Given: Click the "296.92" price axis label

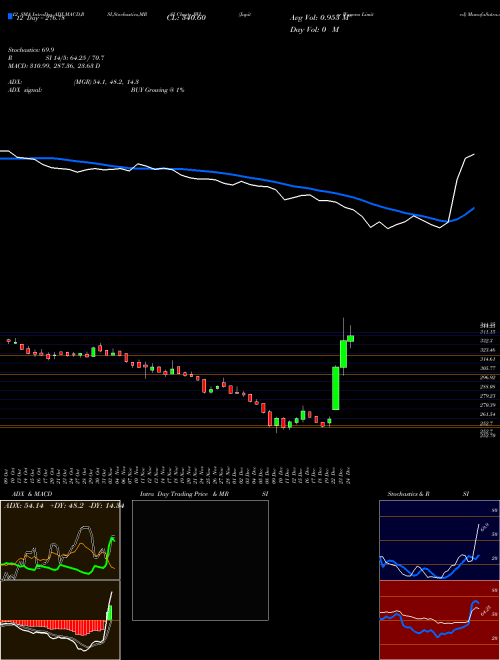Looking at the screenshot, I should point(488,378).
